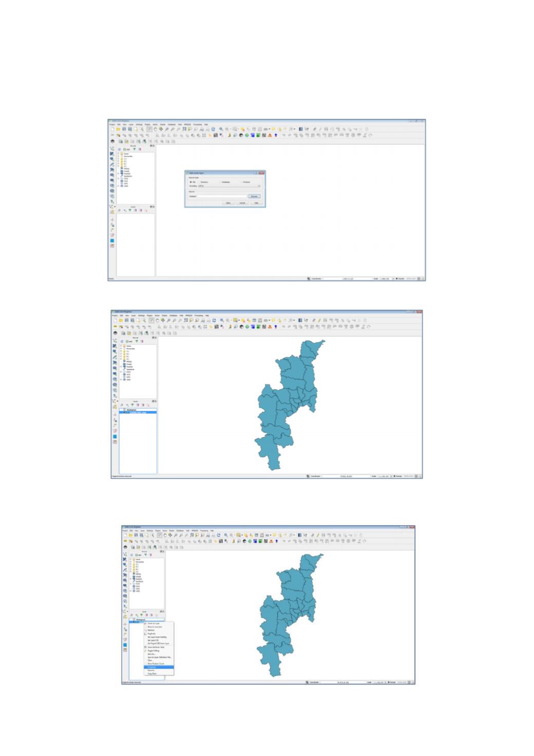Open Vector menu in top QGIS window
534x756 pixels.
(x=155, y=124)
